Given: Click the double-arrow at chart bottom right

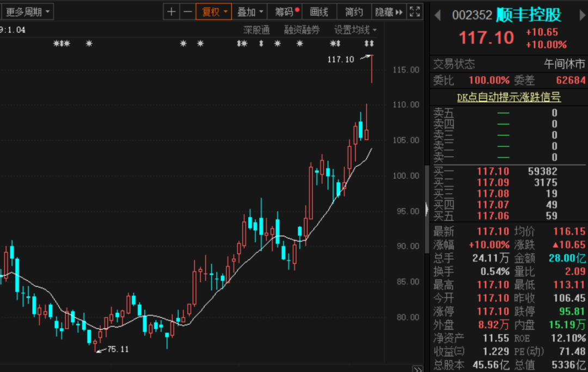Looking at the screenshot, I should tap(418, 369).
